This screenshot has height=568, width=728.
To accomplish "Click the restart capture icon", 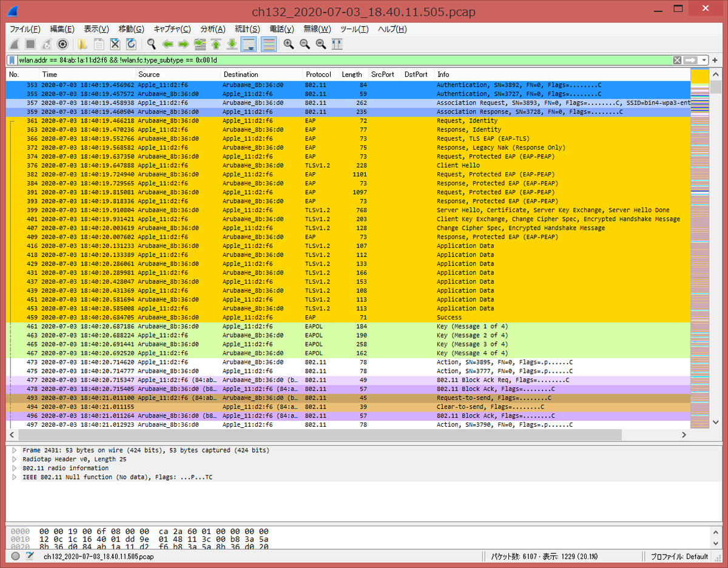I will tap(46, 44).
